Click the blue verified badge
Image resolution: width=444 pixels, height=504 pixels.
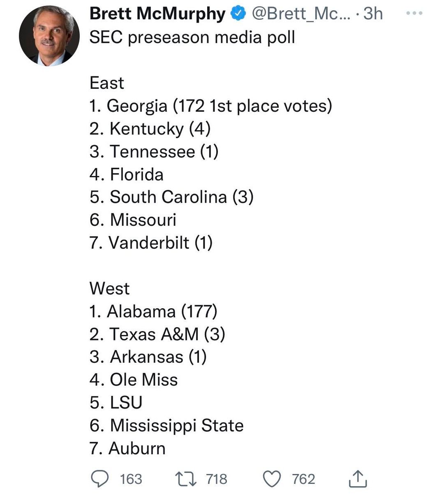[x=238, y=14]
